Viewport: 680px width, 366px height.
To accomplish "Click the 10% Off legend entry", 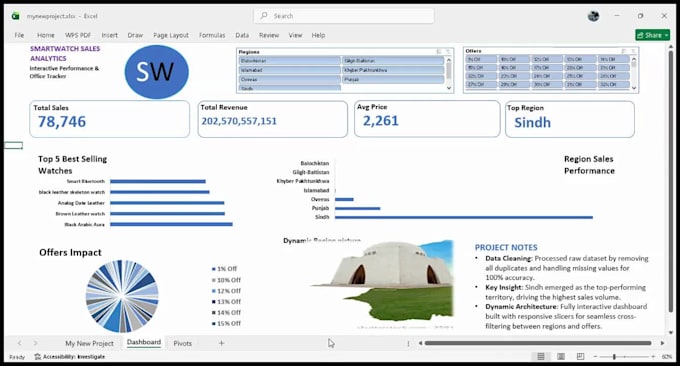I will point(226,280).
